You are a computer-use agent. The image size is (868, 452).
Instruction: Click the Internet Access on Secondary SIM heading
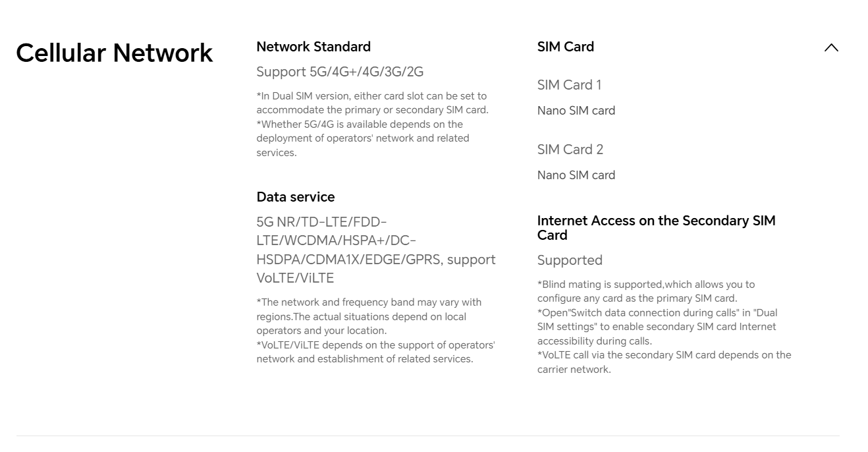[x=656, y=228]
